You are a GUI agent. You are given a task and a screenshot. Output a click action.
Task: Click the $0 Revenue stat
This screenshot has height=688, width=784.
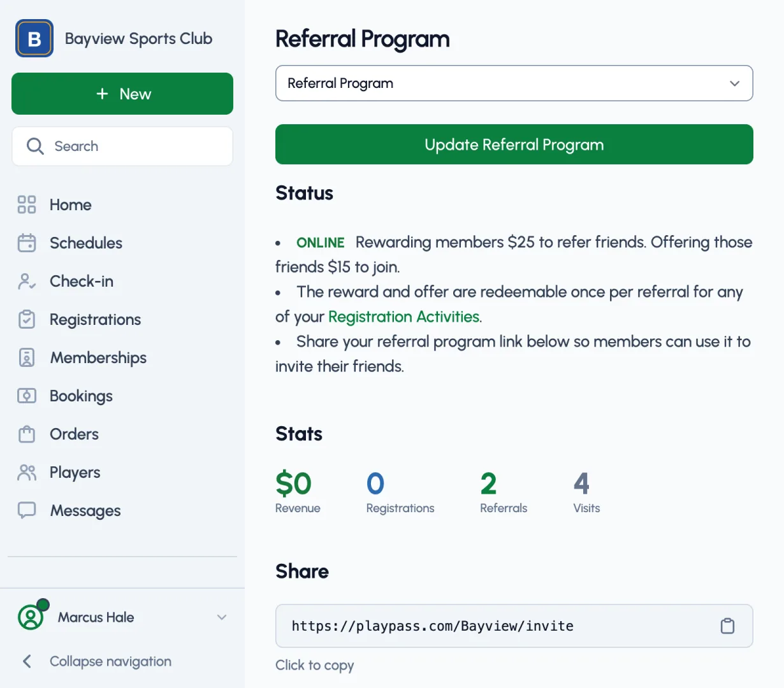pyautogui.click(x=298, y=492)
